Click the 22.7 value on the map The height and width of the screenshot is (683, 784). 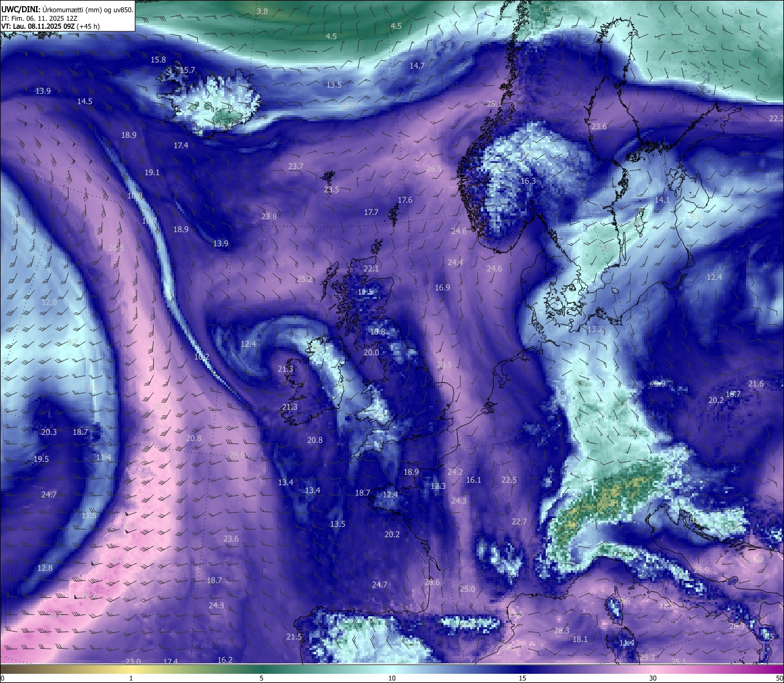pos(519,522)
